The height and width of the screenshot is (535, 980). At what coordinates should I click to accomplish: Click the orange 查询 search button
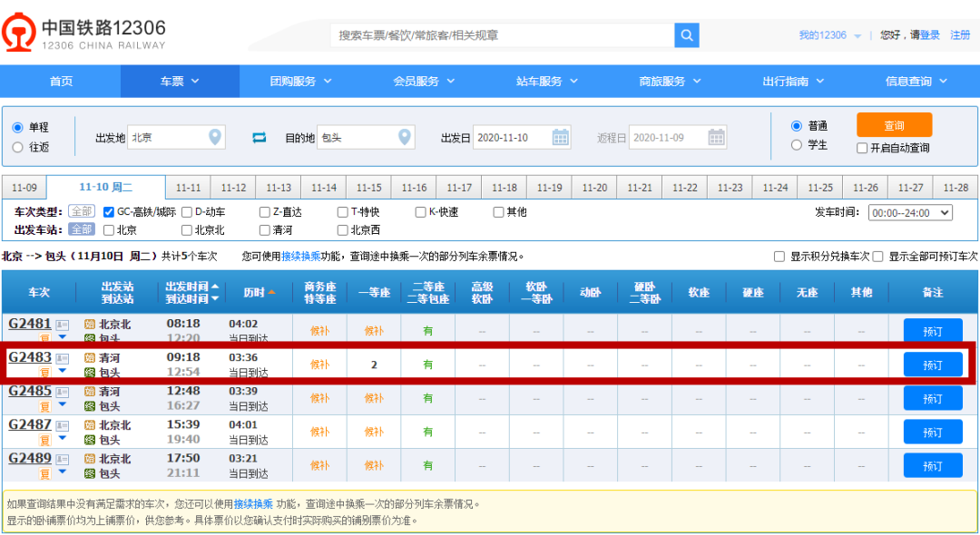coord(894,125)
